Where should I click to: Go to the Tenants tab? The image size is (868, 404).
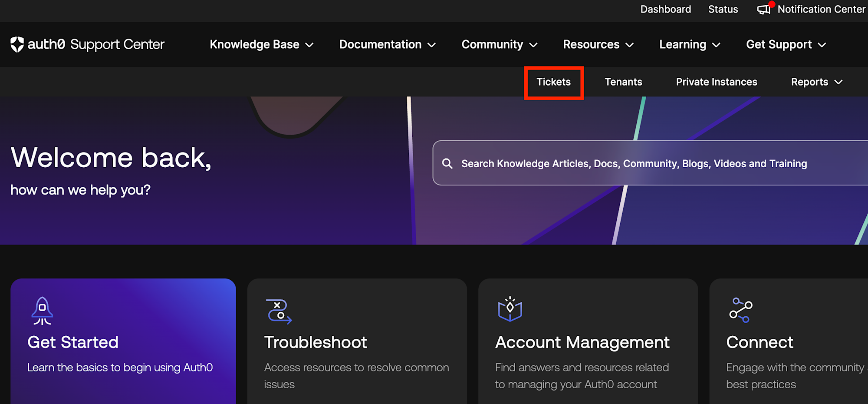tap(623, 82)
